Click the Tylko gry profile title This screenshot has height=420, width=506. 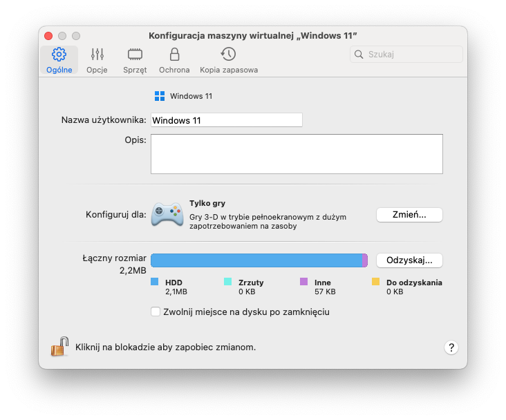(207, 203)
